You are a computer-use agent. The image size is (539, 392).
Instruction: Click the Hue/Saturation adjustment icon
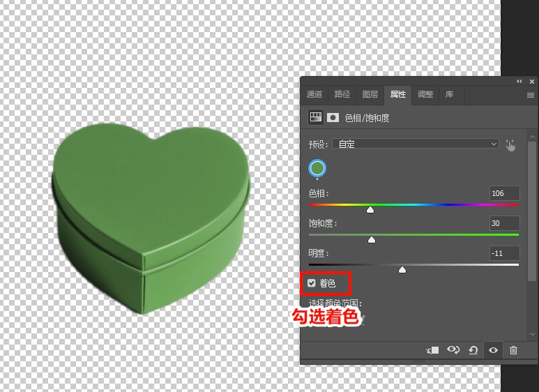pos(316,118)
